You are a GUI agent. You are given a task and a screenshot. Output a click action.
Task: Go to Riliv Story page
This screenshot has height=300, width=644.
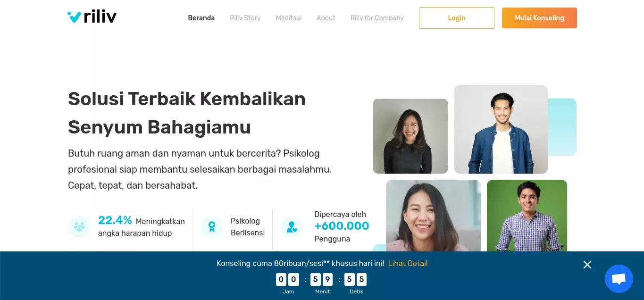[245, 18]
